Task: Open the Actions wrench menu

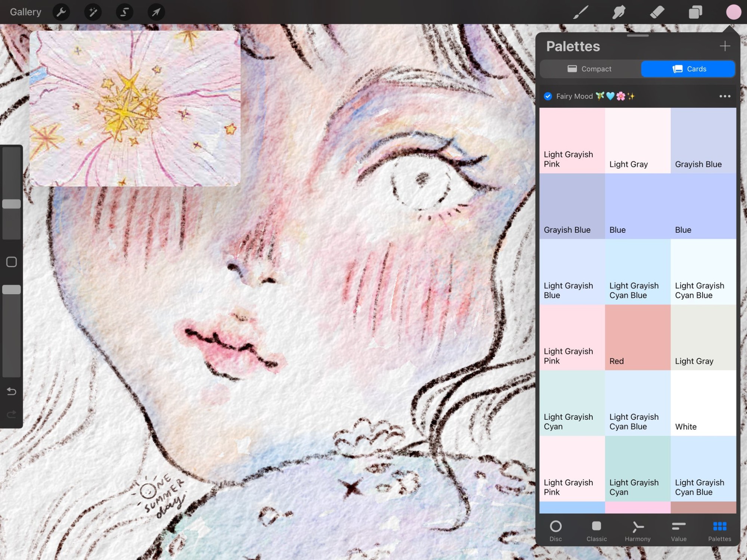Action: point(61,12)
